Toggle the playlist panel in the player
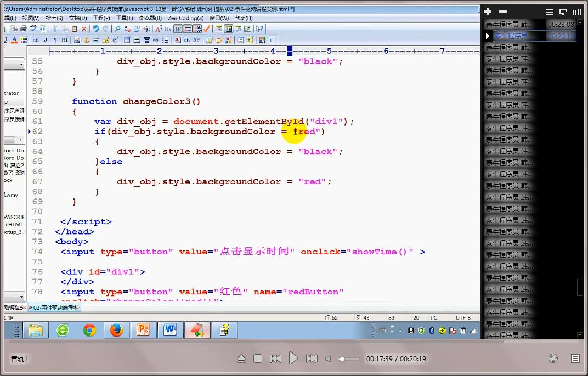 575,358
